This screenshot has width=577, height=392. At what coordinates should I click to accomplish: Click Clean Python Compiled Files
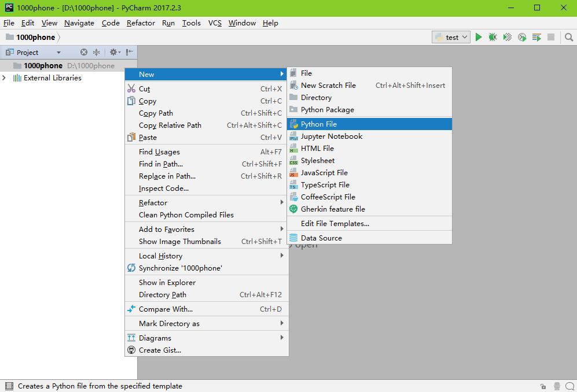click(x=207, y=215)
